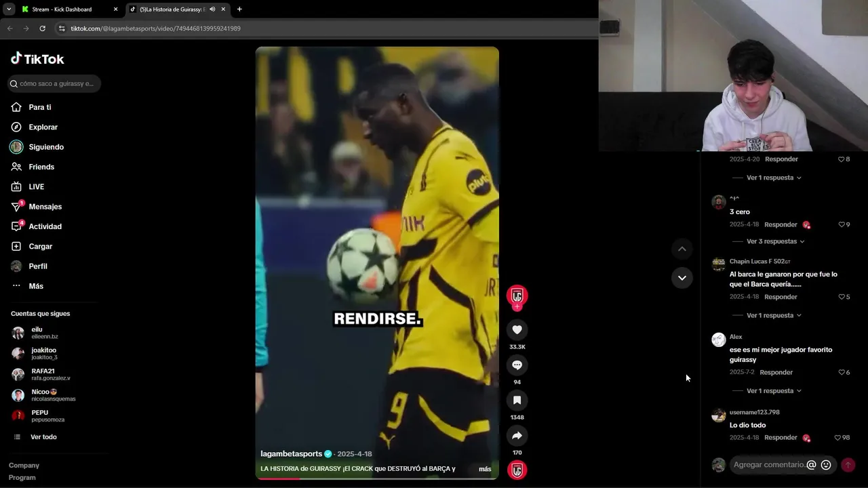The width and height of the screenshot is (868, 488).
Task: Open Mensajes inbox
Action: [36, 207]
